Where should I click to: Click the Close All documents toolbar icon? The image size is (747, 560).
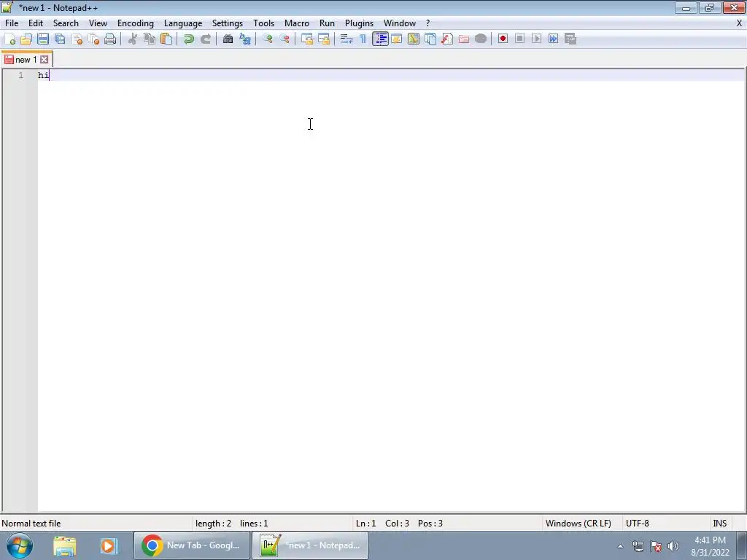click(x=93, y=39)
